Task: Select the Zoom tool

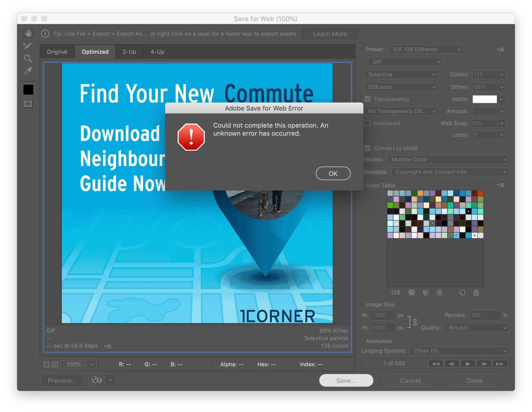Action: tap(28, 58)
